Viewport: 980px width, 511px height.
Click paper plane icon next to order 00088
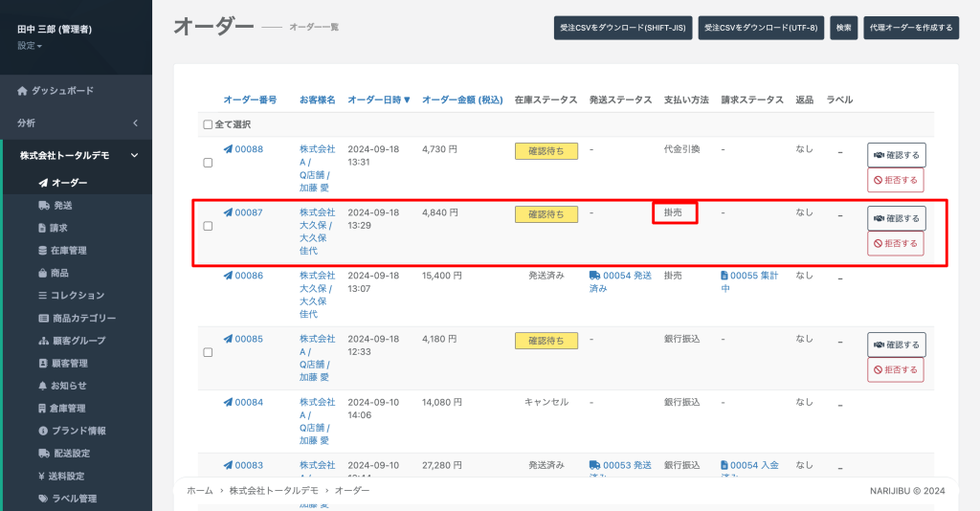[x=228, y=149]
